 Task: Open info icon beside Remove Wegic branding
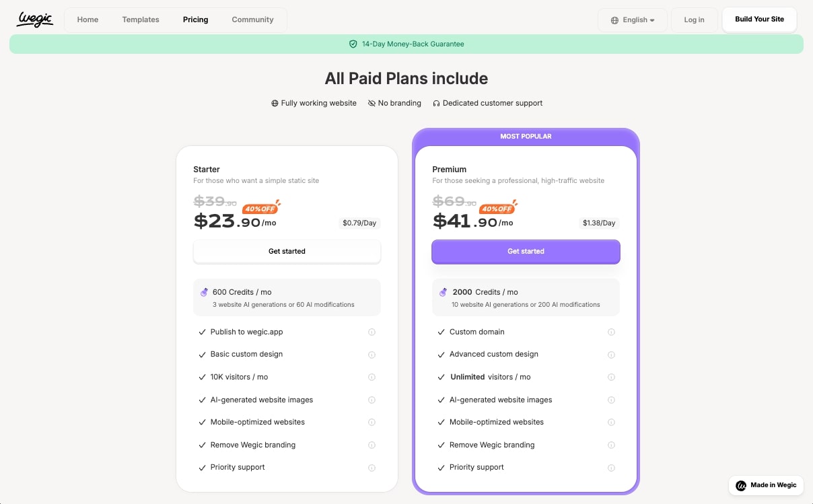372,445
